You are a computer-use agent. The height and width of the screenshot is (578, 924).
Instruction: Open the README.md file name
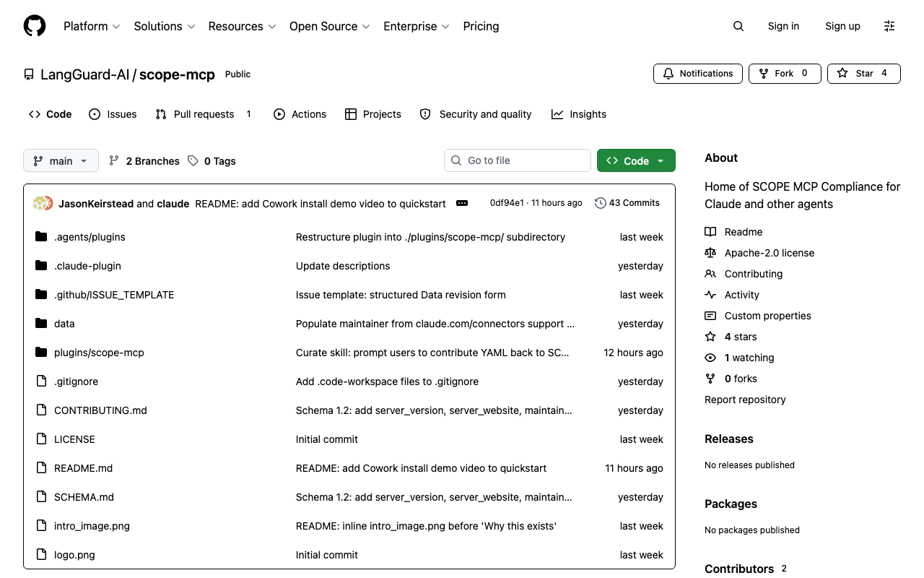point(84,468)
